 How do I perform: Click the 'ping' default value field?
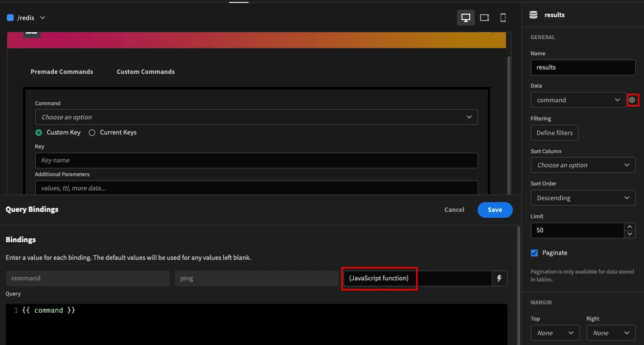click(256, 278)
